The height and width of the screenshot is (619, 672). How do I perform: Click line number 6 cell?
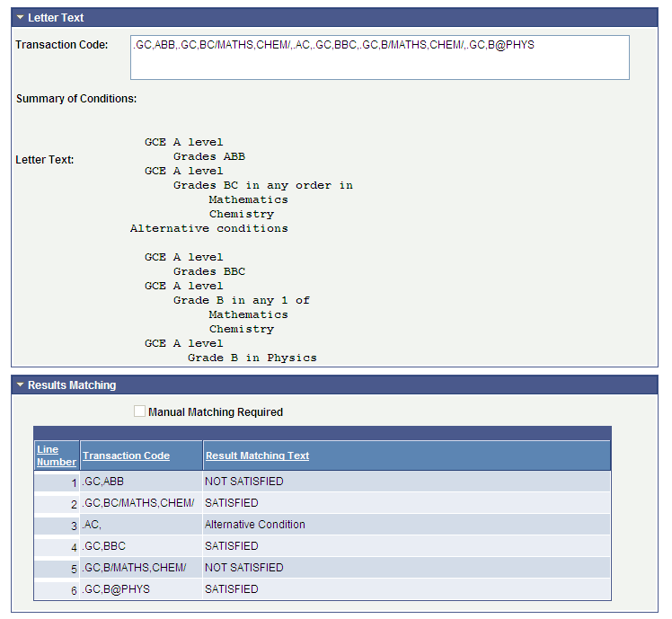coord(57,589)
